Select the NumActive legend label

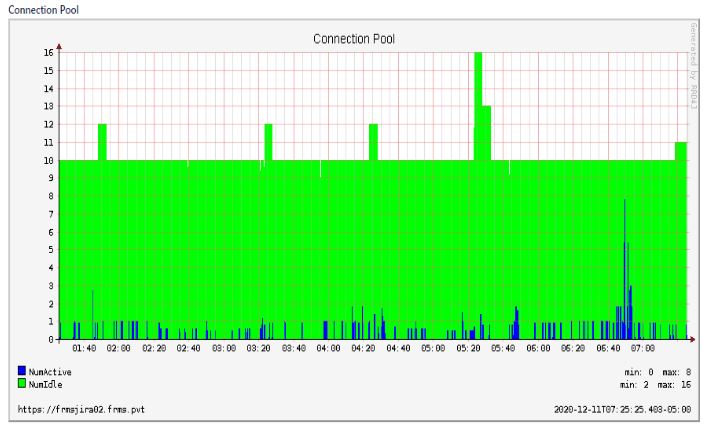[50, 372]
